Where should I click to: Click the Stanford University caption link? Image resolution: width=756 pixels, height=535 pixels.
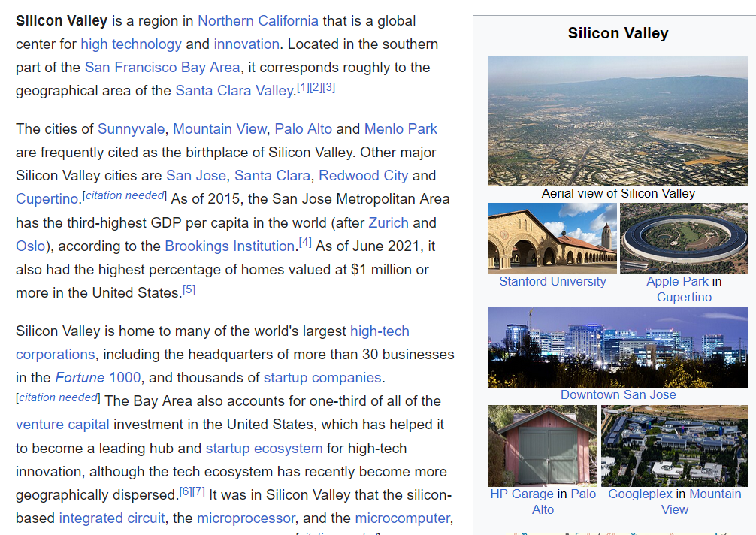coord(552,282)
